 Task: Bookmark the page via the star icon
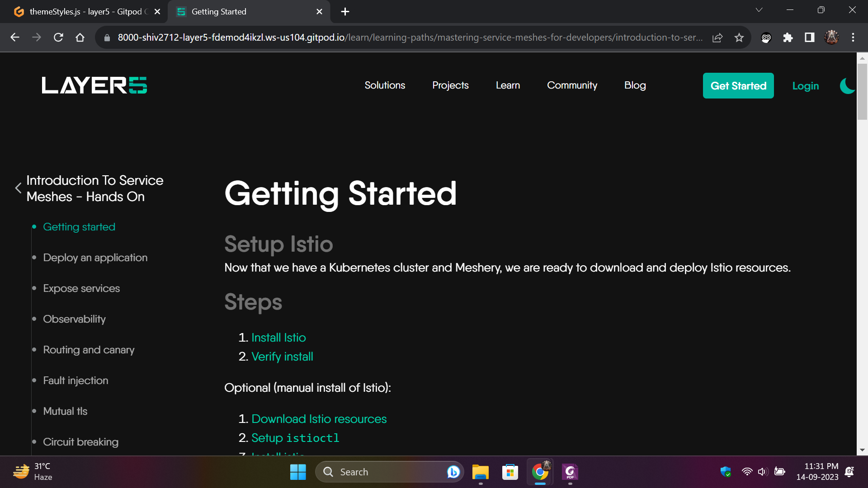[x=740, y=38]
